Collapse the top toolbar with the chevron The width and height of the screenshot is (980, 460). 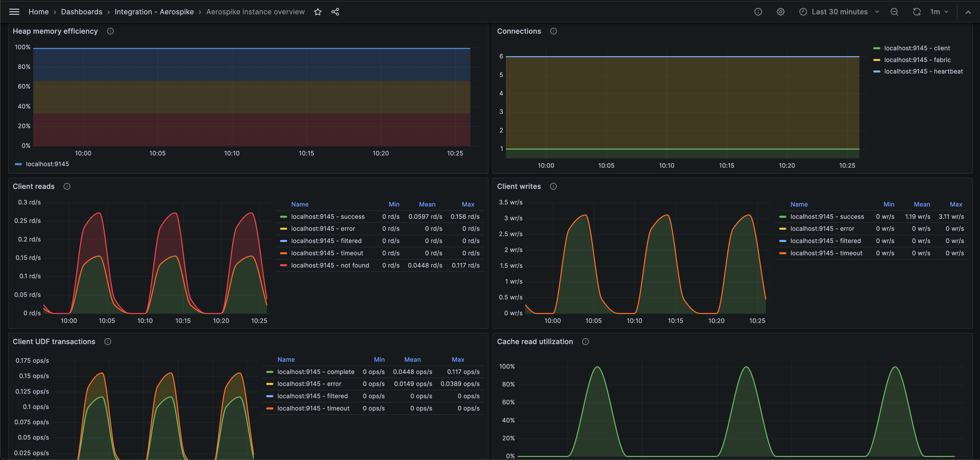click(968, 12)
